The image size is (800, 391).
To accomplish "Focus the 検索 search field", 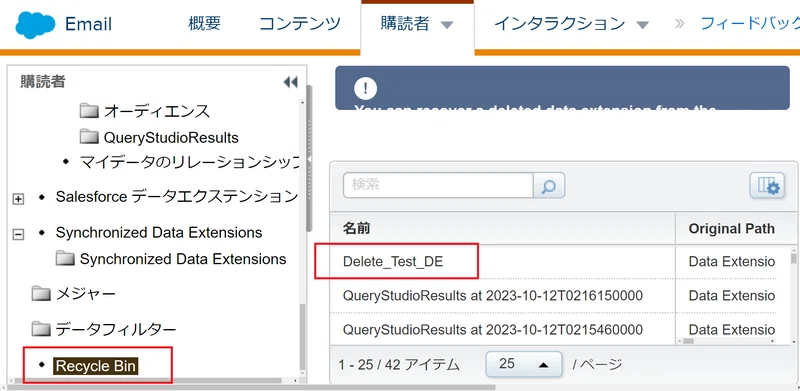I will click(x=438, y=185).
